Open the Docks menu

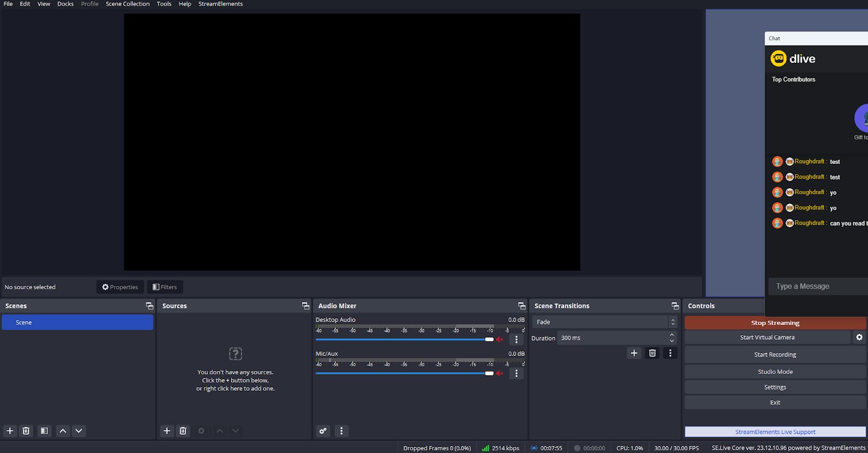(65, 4)
